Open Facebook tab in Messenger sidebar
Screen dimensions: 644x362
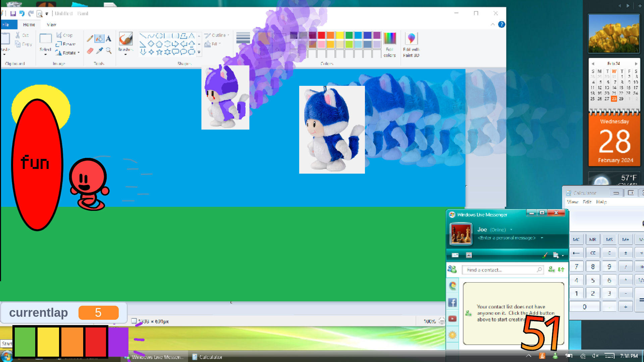tap(452, 303)
